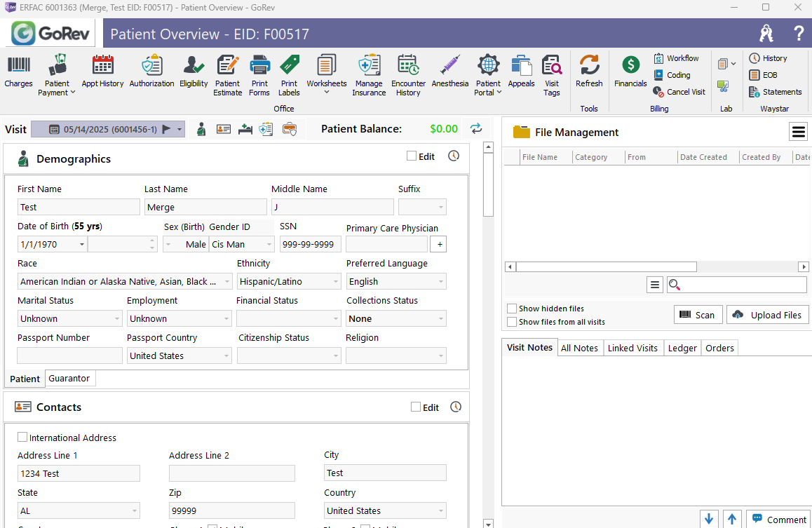
Task: Click the ID card icon in Visit toolbar
Action: pyautogui.click(x=224, y=129)
